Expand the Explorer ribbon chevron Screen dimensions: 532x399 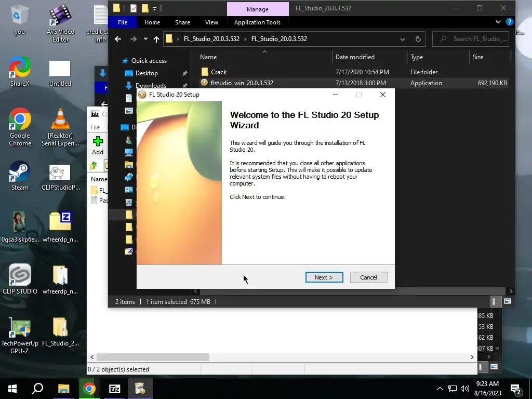[x=498, y=22]
